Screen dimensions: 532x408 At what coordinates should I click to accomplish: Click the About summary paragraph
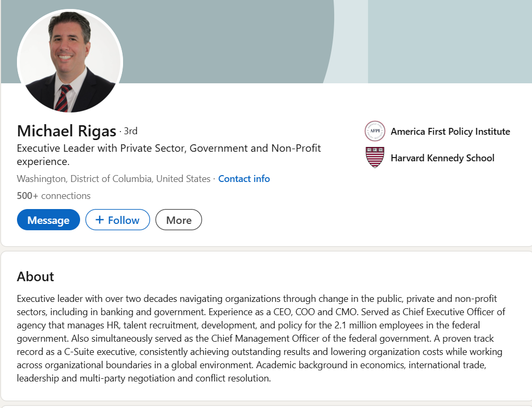click(260, 338)
